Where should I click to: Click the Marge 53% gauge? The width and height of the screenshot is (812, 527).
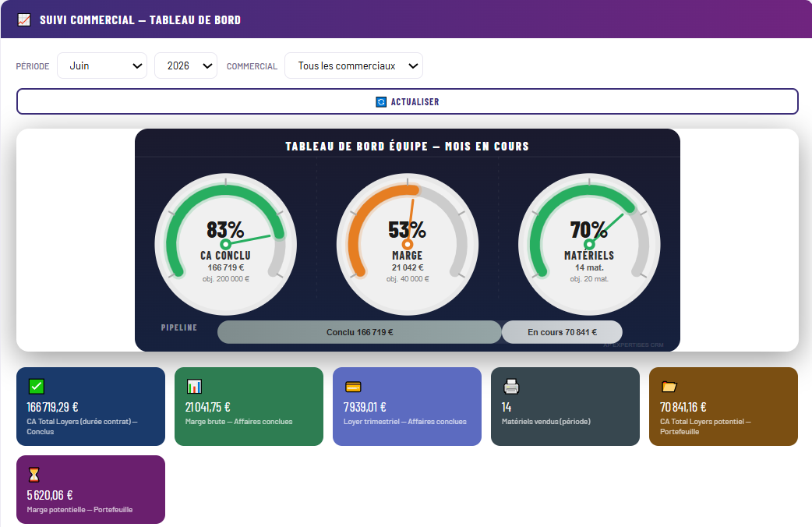click(408, 244)
